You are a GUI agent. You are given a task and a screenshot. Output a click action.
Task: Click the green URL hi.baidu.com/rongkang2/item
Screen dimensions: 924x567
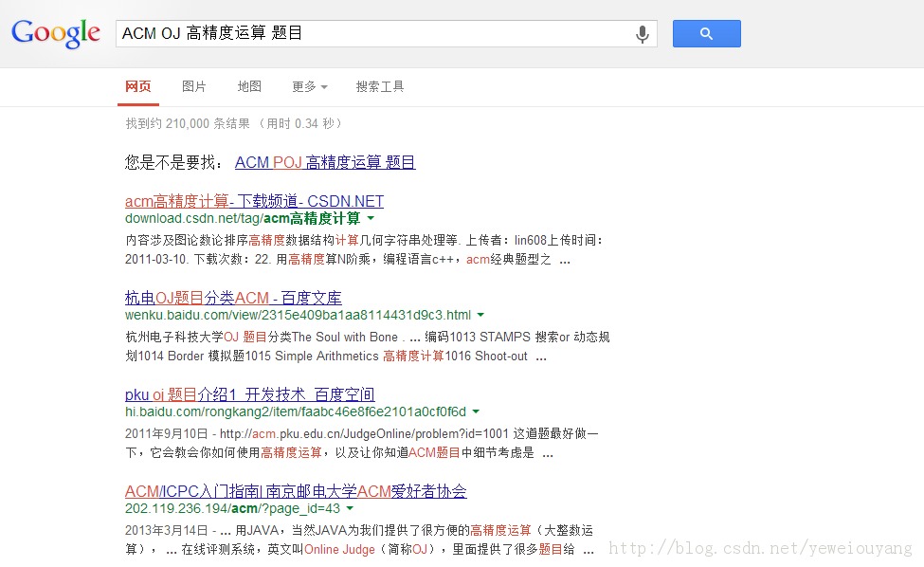(x=296, y=412)
